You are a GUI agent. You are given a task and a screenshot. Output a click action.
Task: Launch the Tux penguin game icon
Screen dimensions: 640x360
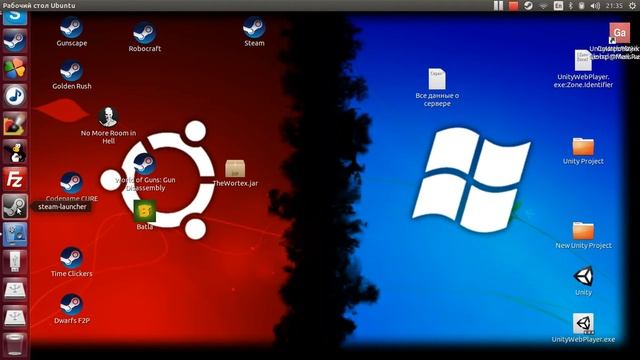point(15,151)
